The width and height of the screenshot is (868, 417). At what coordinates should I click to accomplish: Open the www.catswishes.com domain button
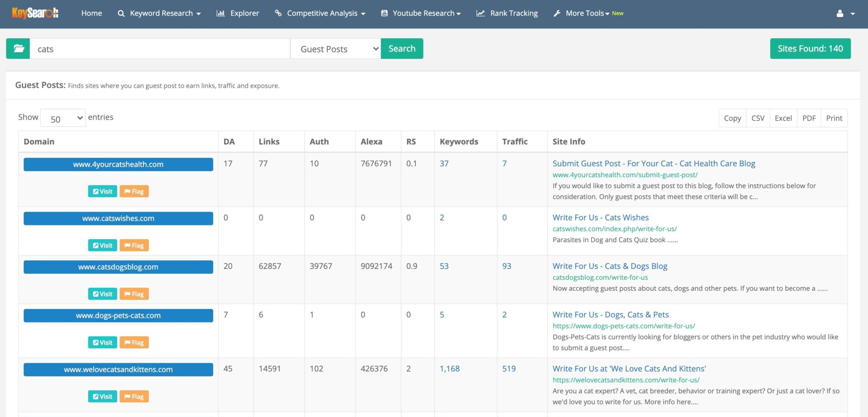point(118,218)
